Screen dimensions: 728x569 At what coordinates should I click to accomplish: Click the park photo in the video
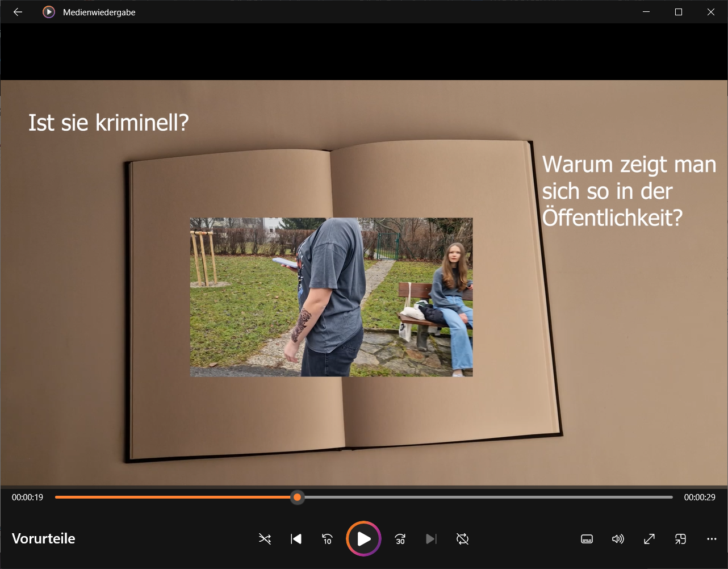click(331, 297)
